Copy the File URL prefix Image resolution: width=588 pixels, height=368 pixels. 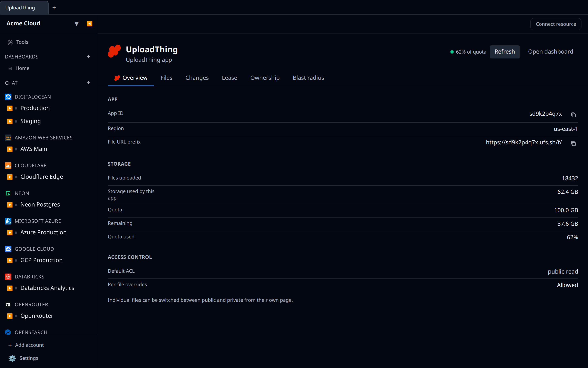point(574,143)
